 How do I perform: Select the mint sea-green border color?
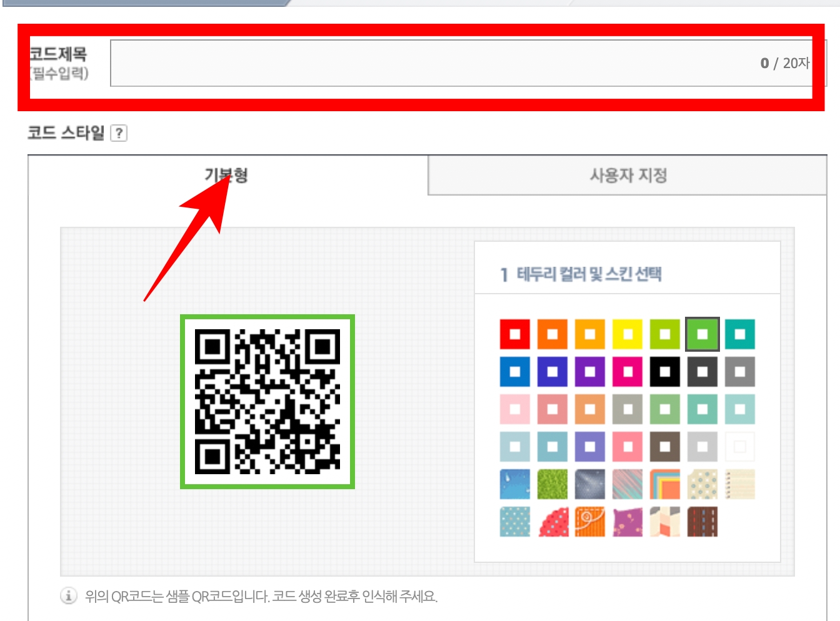click(x=702, y=409)
